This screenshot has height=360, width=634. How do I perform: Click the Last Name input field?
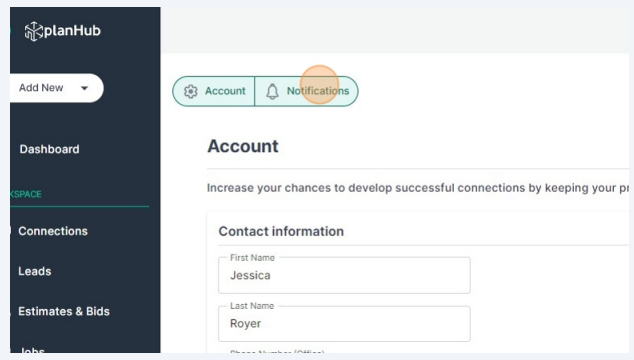point(344,324)
